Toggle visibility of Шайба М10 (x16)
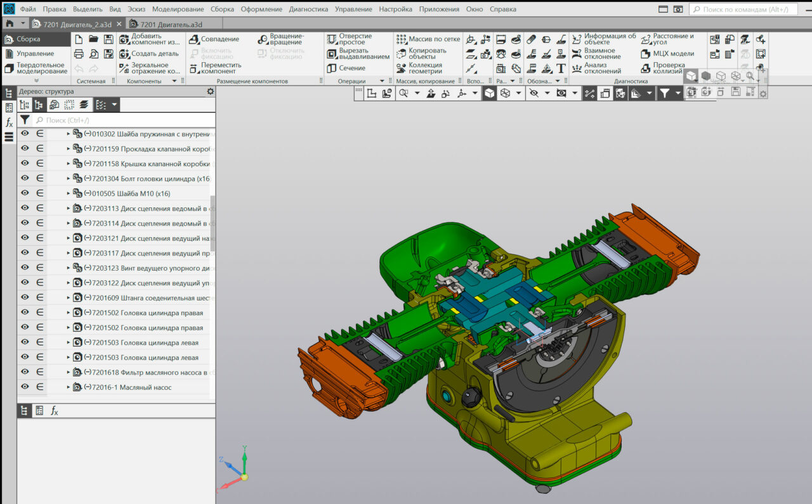812x504 pixels. tap(25, 193)
